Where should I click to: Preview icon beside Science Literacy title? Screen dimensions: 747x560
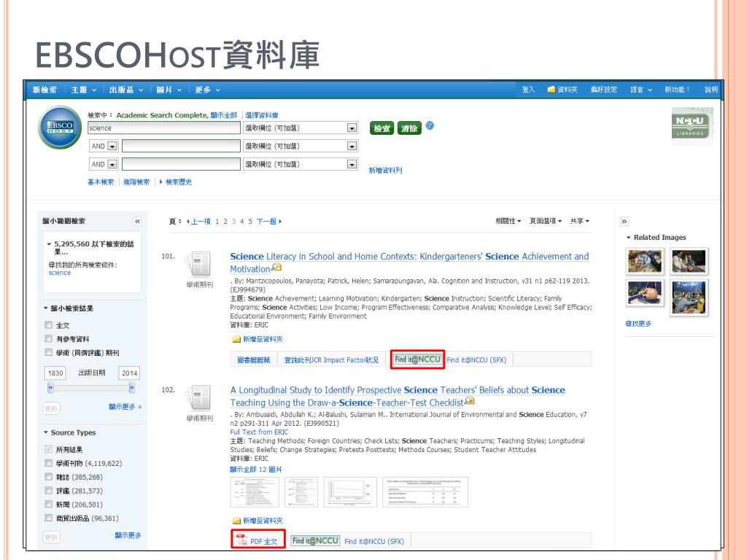click(x=276, y=268)
